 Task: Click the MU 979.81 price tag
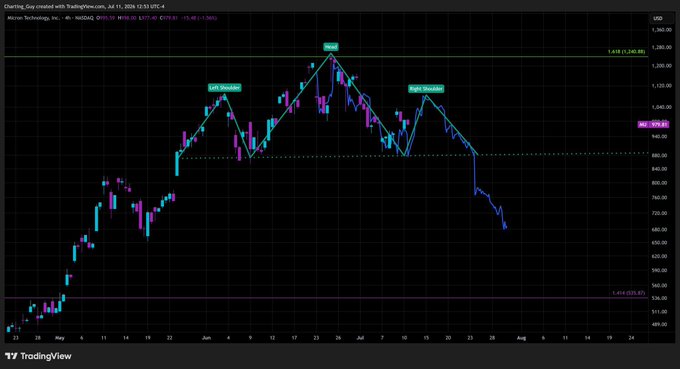point(653,124)
